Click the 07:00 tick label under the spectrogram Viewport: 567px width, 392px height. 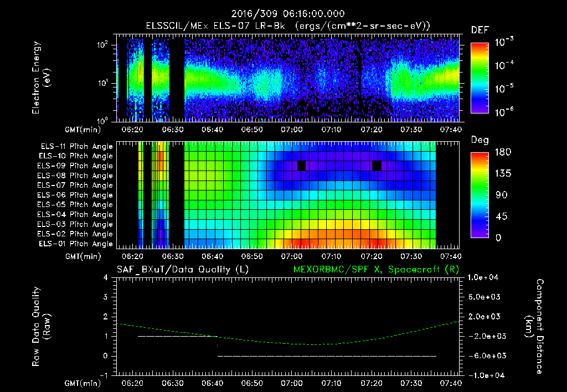click(292, 130)
